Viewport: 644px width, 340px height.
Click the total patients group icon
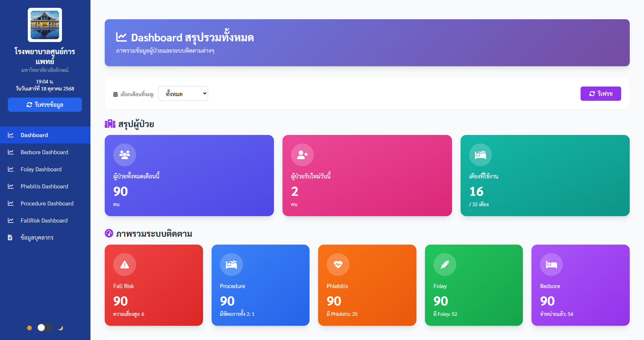(x=124, y=155)
